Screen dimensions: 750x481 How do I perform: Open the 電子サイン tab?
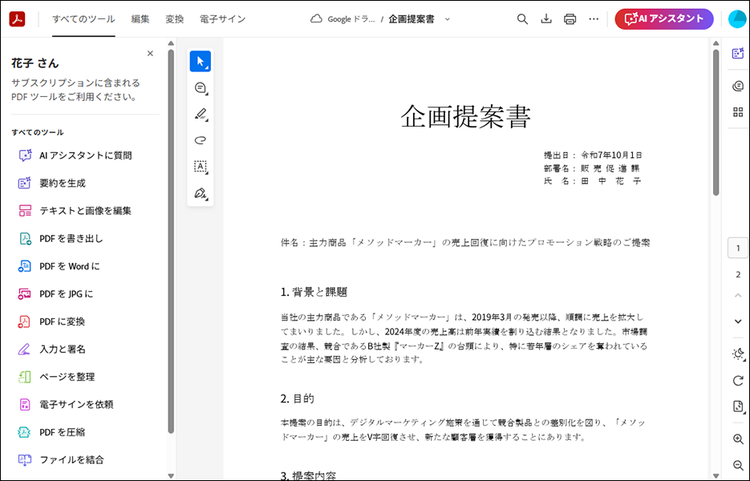pyautogui.click(x=220, y=19)
